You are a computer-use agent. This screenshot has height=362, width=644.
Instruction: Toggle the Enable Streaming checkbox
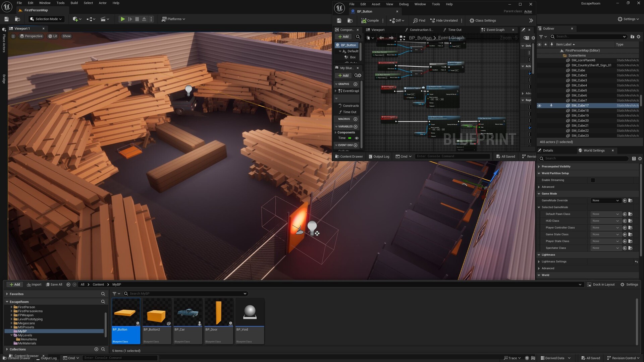tap(593, 180)
